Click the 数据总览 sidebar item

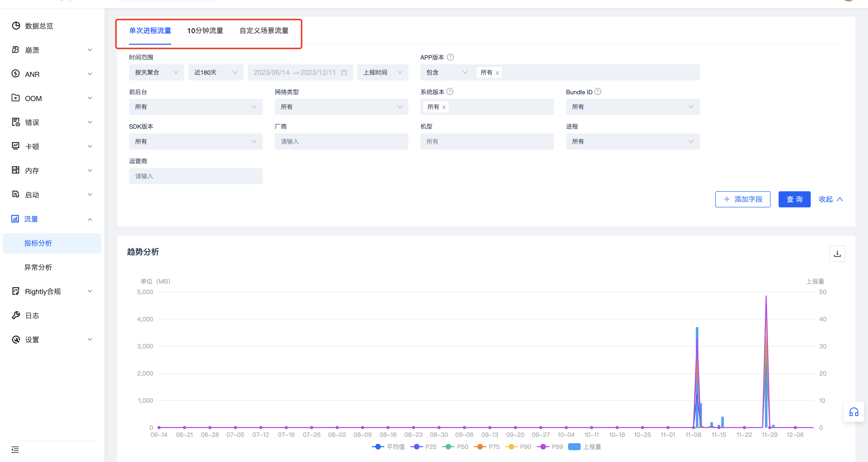pyautogui.click(x=39, y=26)
